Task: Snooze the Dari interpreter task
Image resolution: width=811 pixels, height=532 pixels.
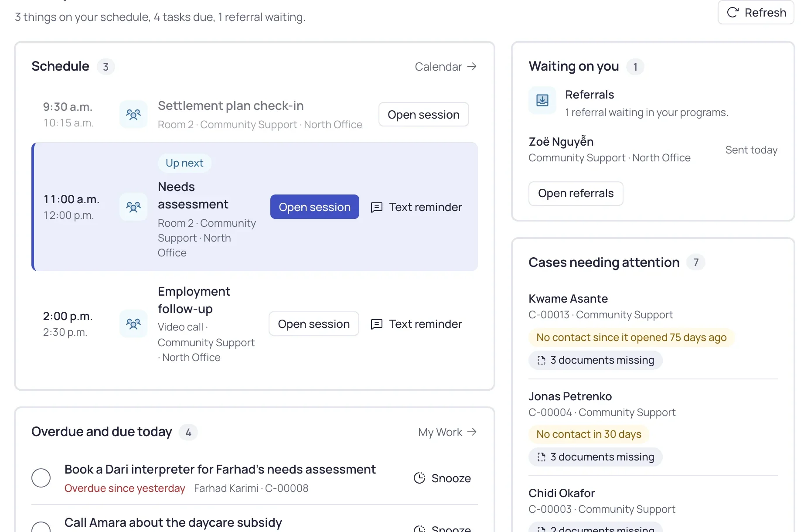Action: (x=442, y=478)
